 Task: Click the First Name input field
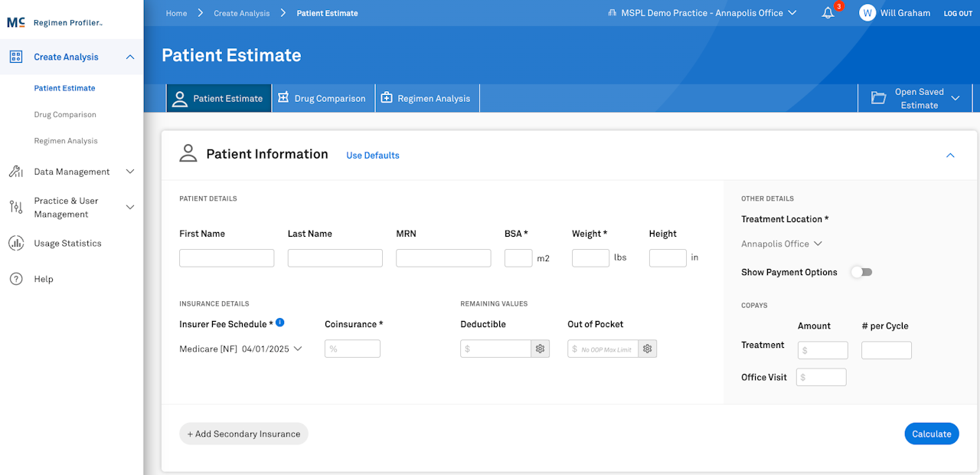227,258
